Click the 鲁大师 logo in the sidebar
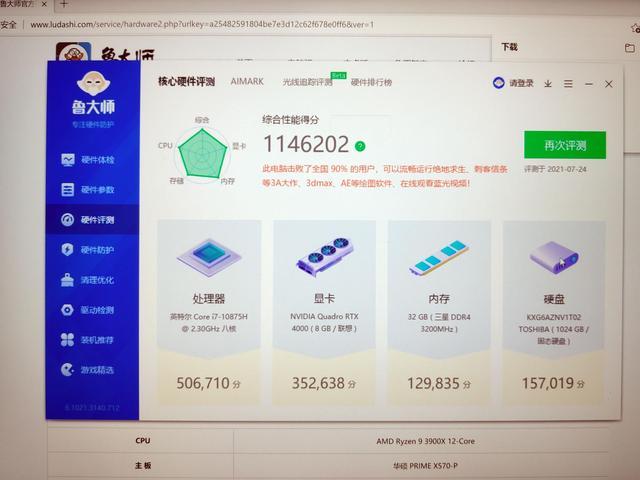This screenshot has height=480, width=640. 93,93
